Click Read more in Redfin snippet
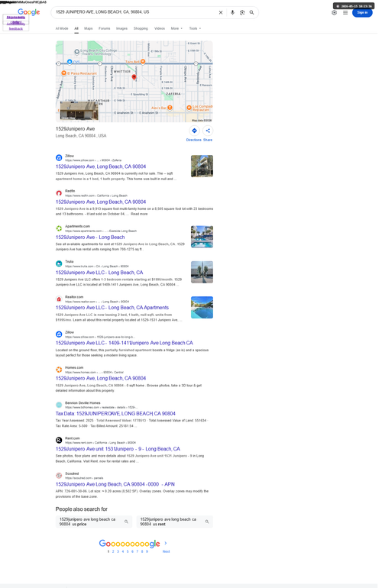The width and height of the screenshot is (382, 588). (139, 214)
